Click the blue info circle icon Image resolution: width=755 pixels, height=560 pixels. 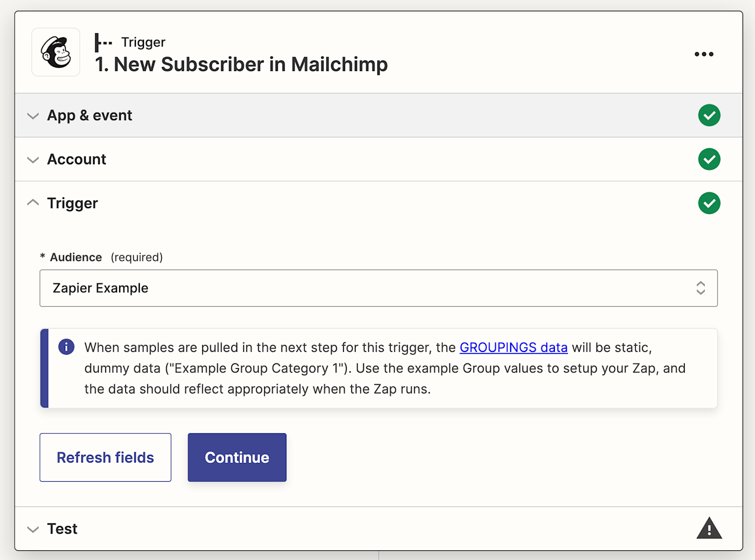pyautogui.click(x=66, y=347)
